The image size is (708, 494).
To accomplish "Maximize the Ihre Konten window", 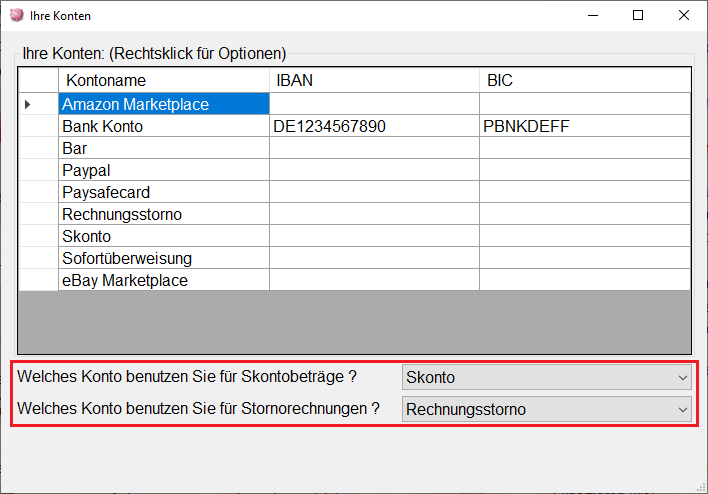I will [x=638, y=15].
